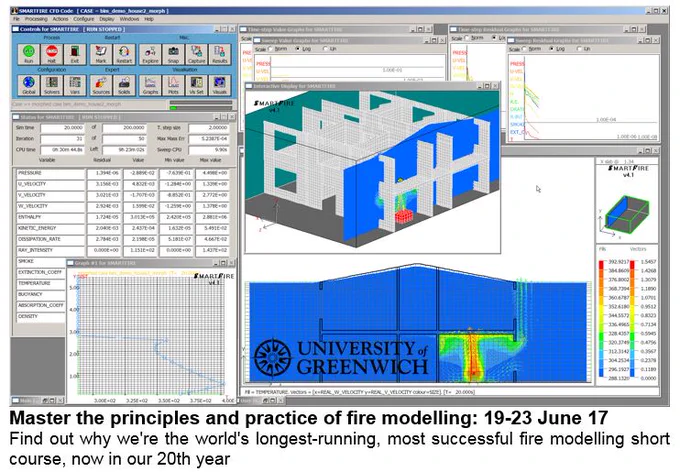Viewport: 680px width, 472px height.
Task: Click the green run progress bar
Action: coord(201,108)
